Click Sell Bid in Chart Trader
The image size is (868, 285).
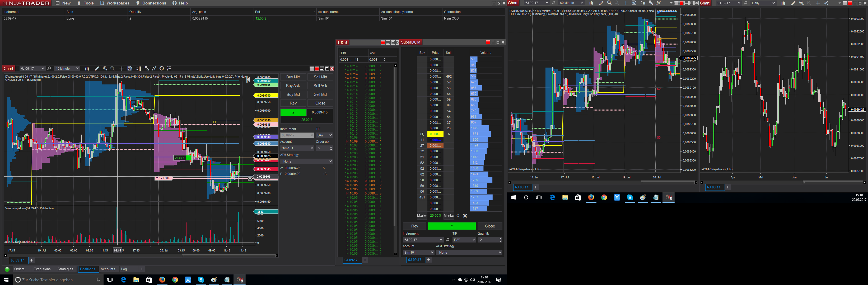tap(320, 94)
